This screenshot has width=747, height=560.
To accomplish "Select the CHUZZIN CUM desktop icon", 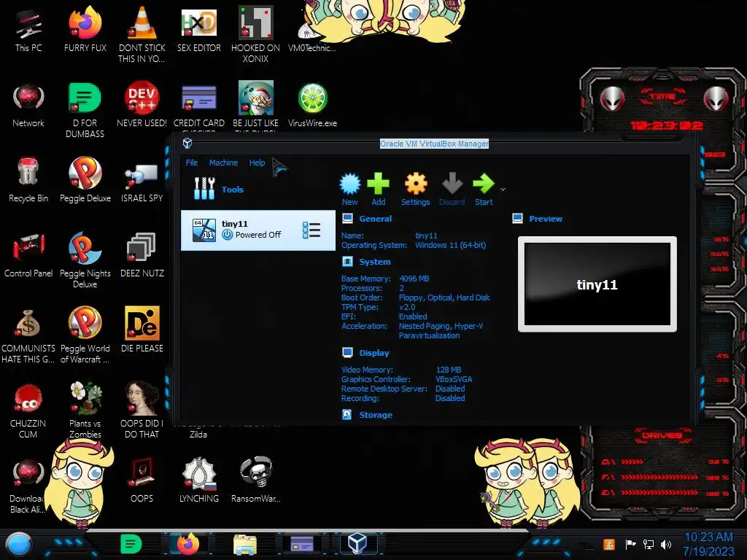I will click(28, 411).
